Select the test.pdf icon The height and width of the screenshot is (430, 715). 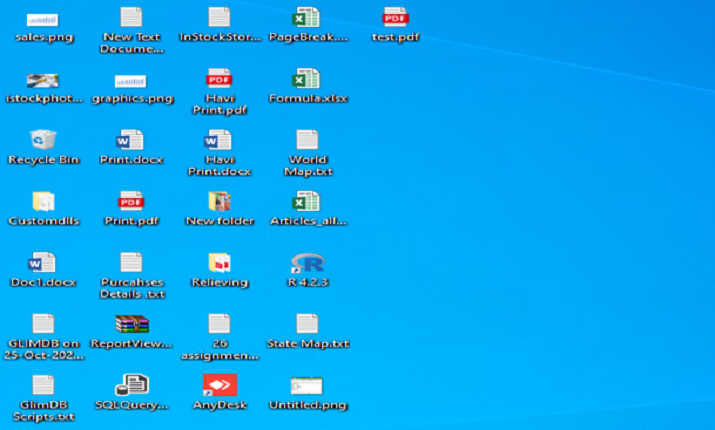pos(395,17)
